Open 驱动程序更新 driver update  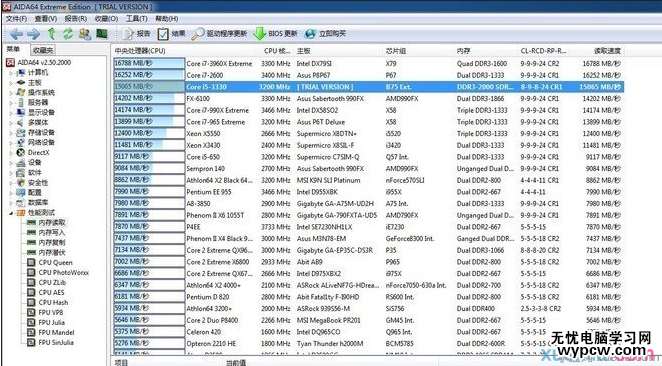point(219,34)
